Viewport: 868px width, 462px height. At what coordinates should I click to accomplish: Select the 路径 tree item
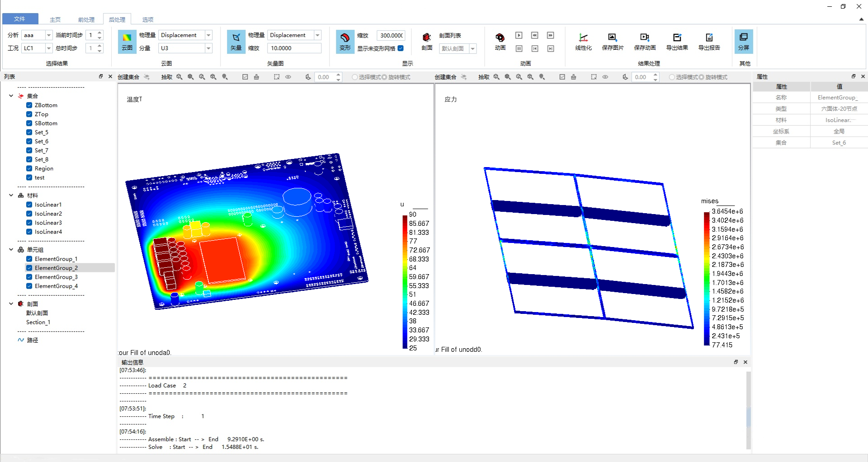[x=33, y=340]
